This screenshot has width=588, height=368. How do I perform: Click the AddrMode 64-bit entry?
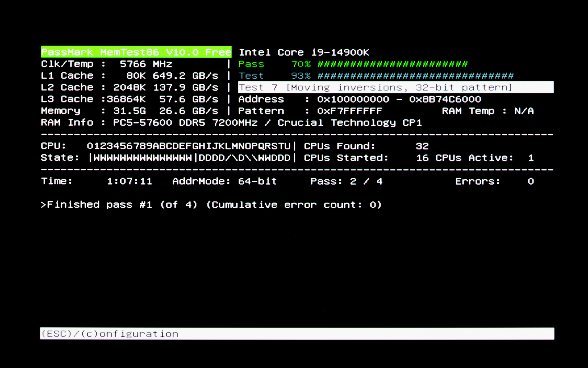click(224, 181)
